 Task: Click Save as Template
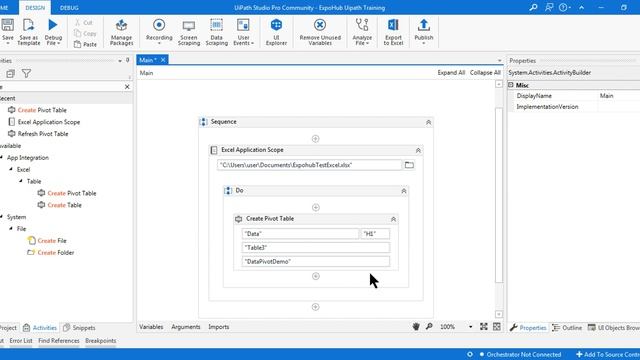pyautogui.click(x=29, y=31)
